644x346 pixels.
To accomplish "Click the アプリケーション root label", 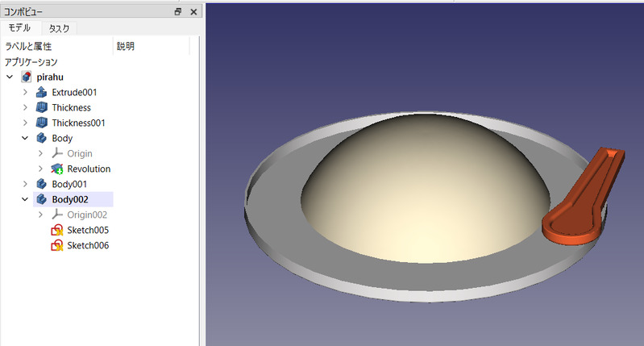I will pos(31,62).
